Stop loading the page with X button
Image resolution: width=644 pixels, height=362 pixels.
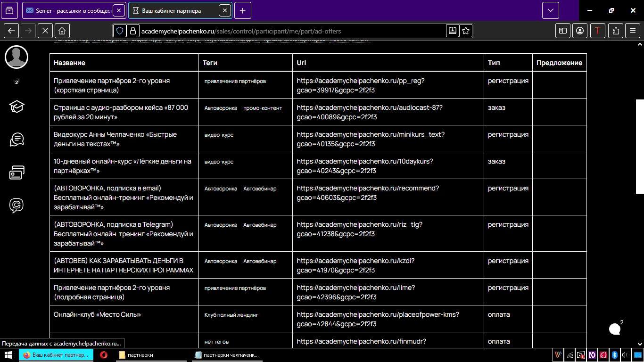(x=45, y=31)
